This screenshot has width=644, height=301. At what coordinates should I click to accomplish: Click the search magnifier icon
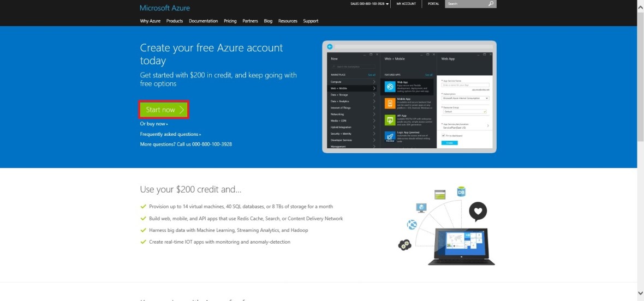click(491, 4)
